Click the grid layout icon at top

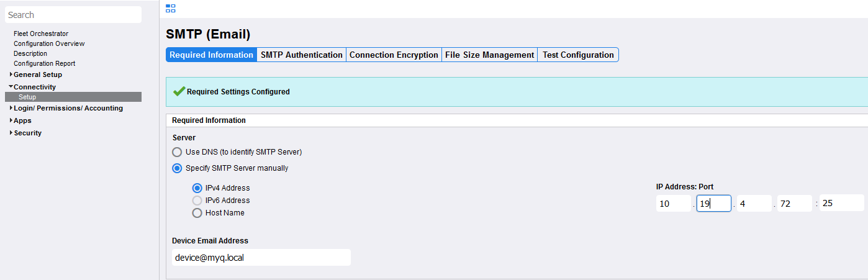[x=171, y=8]
